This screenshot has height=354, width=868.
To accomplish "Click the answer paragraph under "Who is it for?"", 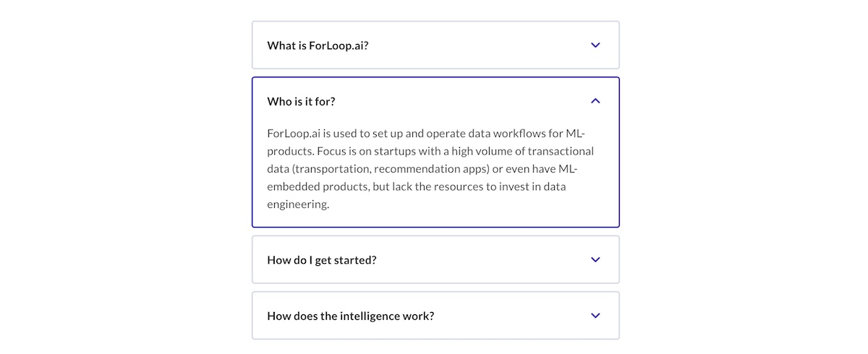I will [430, 169].
